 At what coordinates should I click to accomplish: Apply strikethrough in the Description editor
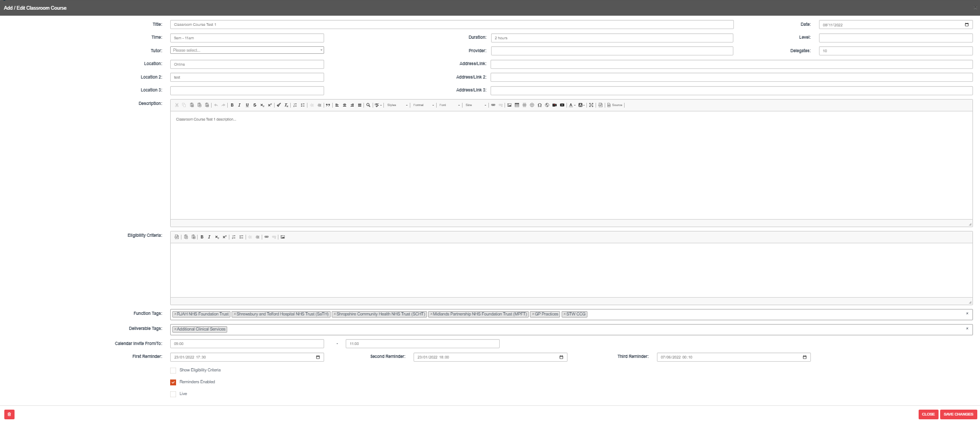255,105
